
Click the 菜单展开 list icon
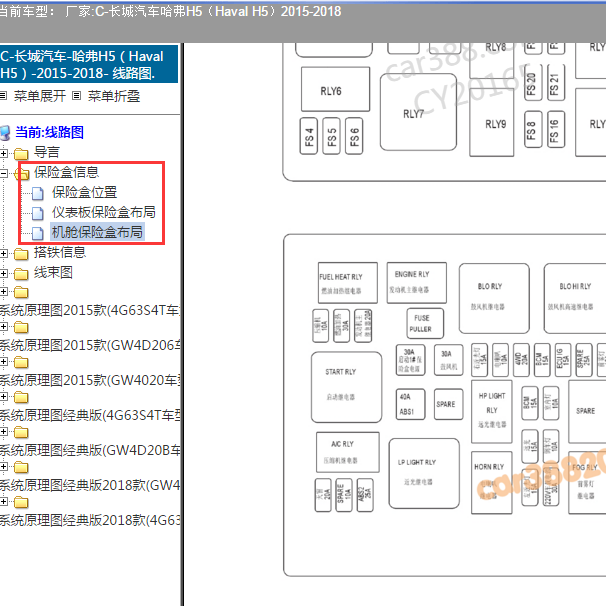3,95
